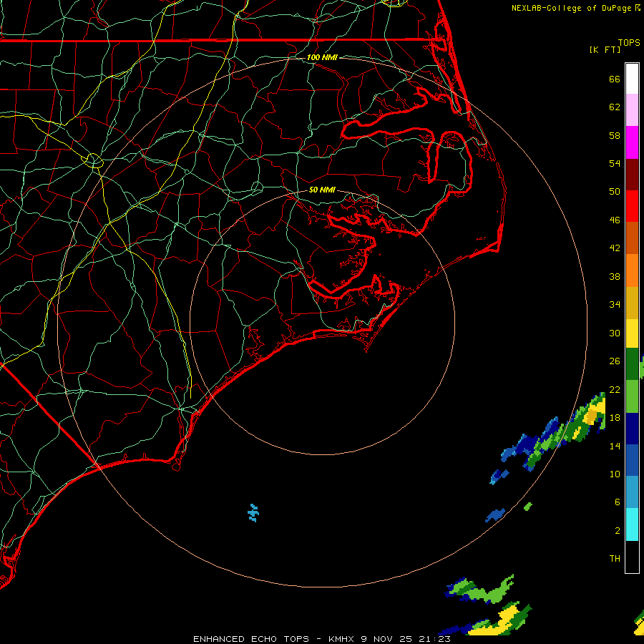Click the "21:23" timestamp
The width and height of the screenshot is (644, 644).
pos(434,639)
